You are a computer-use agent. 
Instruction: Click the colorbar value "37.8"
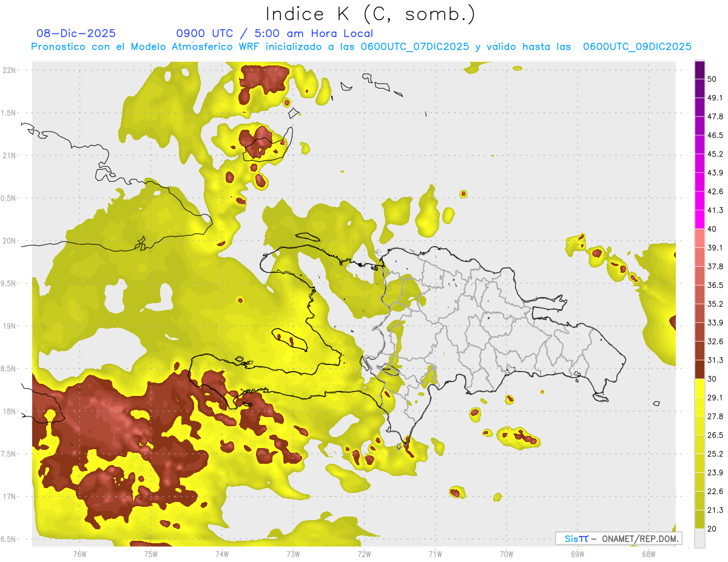(715, 266)
